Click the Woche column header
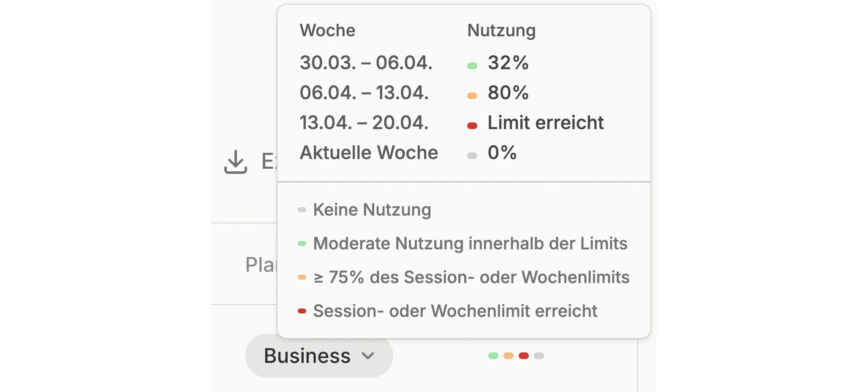 coord(328,30)
